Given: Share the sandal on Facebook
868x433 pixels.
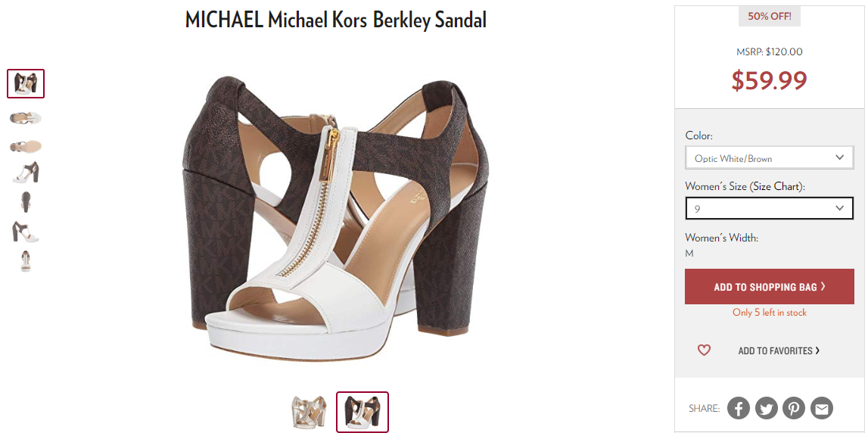Looking at the screenshot, I should [x=739, y=408].
